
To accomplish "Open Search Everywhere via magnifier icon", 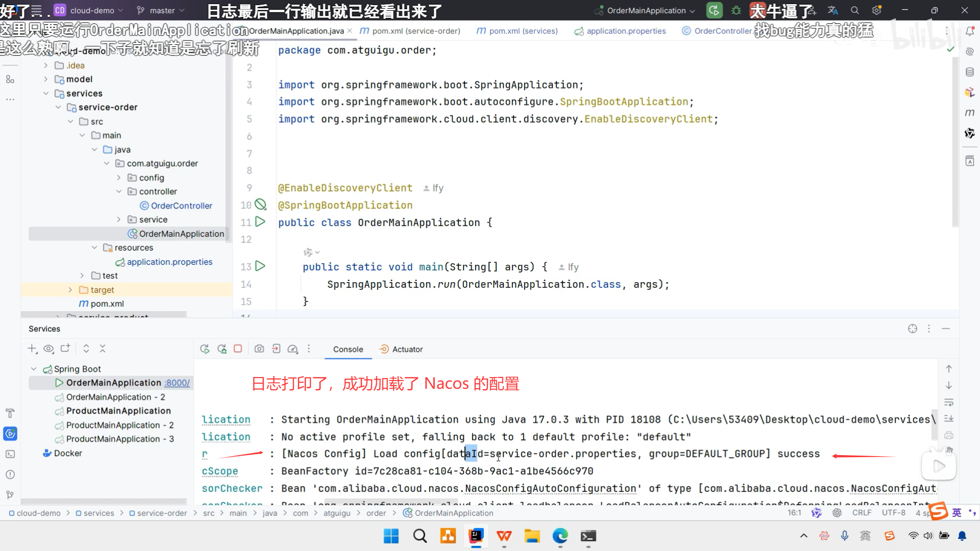I will point(854,10).
